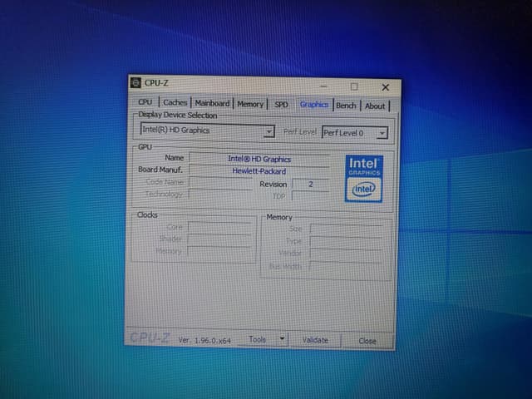The width and height of the screenshot is (532, 399).
Task: Open the Mainboard tab
Action: pos(212,104)
